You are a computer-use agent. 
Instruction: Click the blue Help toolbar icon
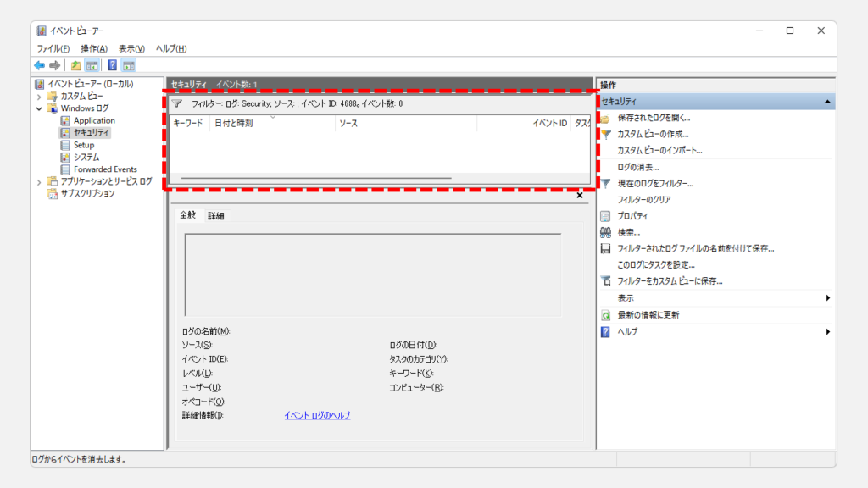pos(112,65)
